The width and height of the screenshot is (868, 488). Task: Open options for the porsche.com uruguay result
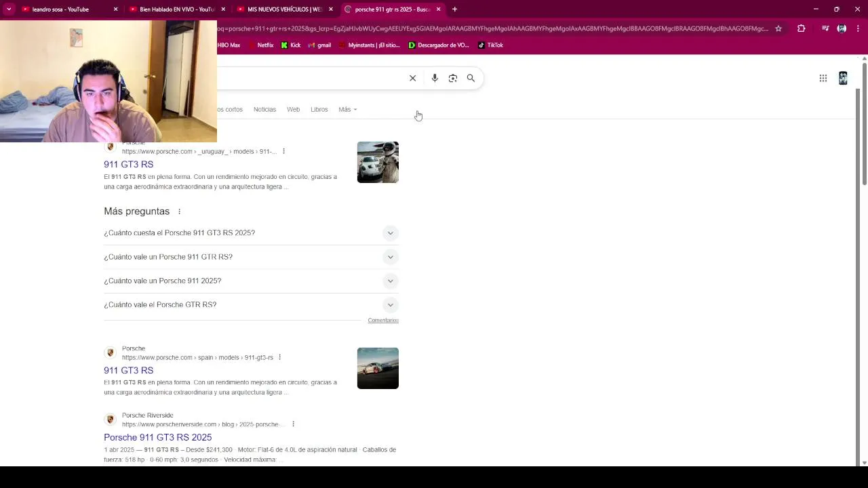pyautogui.click(x=283, y=151)
